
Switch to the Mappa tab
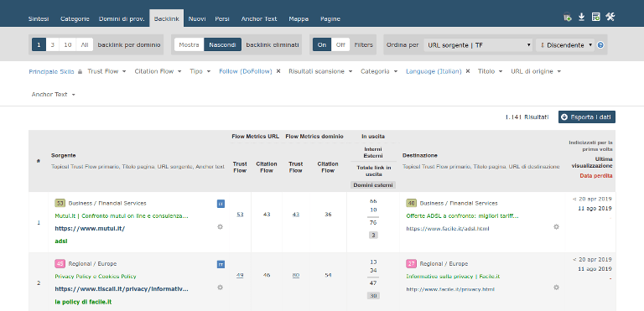click(x=299, y=19)
